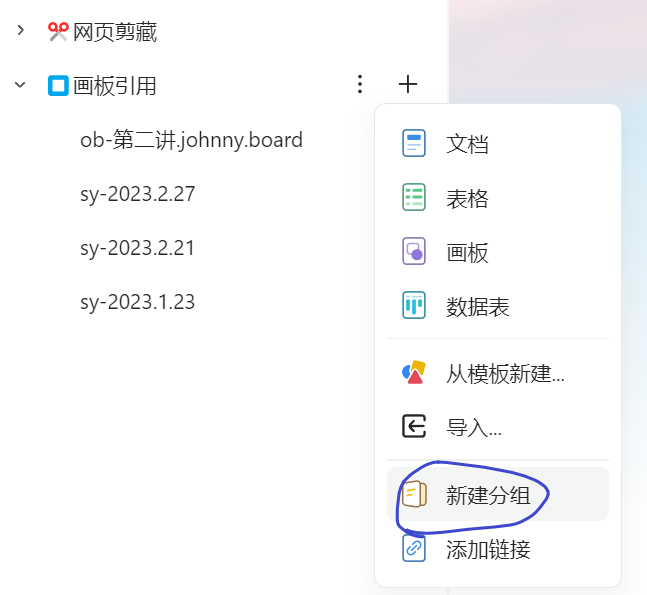Open the sy-2023.2.21 document
Screen dimensions: 647x595
tap(137, 248)
